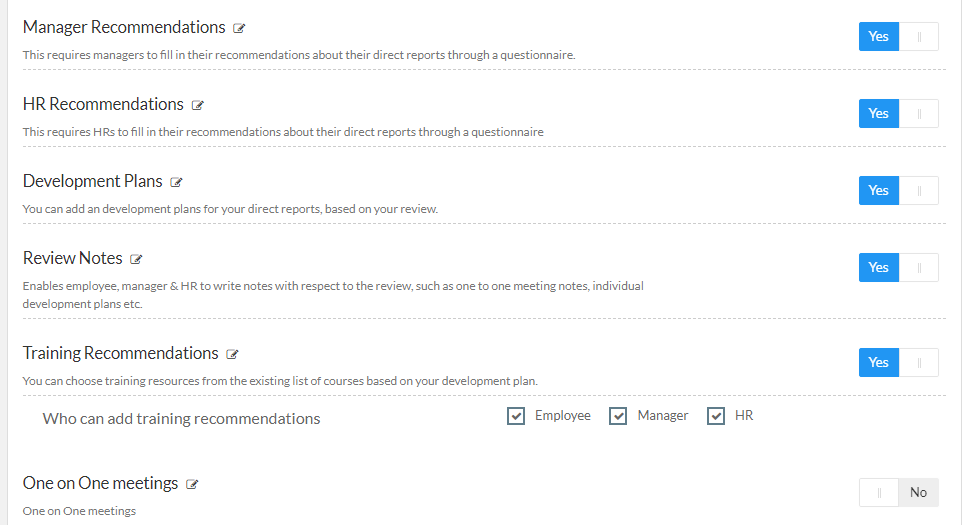Uncheck the Employee checkbox
The image size is (962, 525).
click(516, 416)
